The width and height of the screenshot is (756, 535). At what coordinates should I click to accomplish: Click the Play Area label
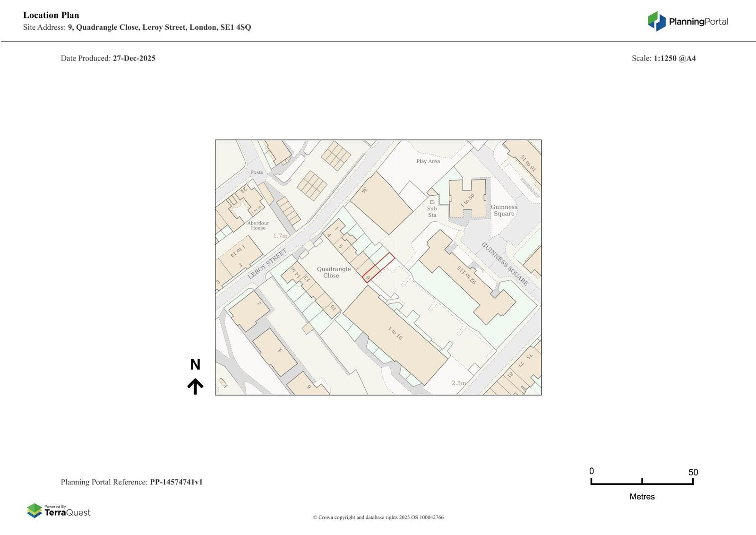click(x=428, y=161)
